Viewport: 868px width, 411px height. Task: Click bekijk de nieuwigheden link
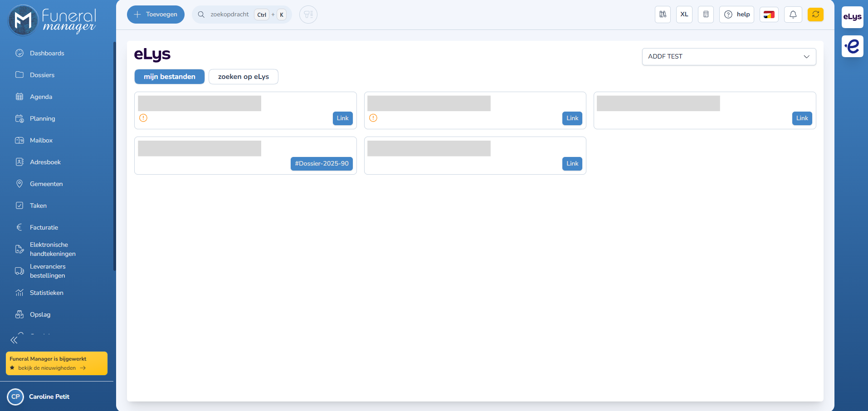pos(52,368)
